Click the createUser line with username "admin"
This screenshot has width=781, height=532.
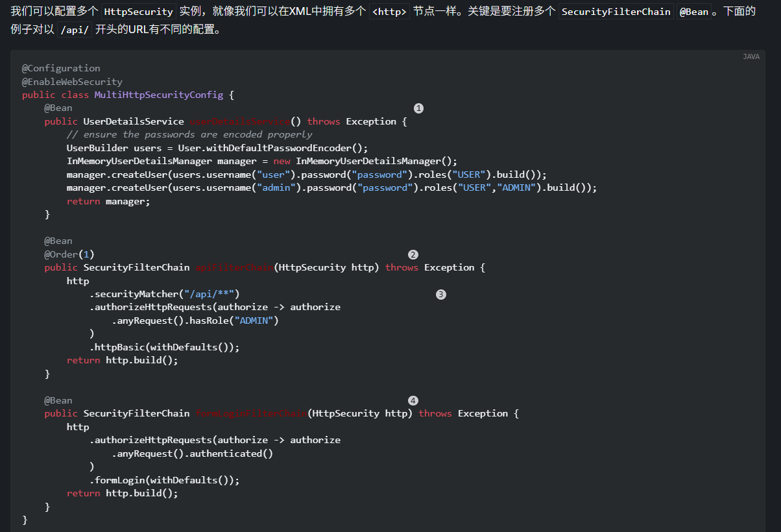(x=331, y=187)
